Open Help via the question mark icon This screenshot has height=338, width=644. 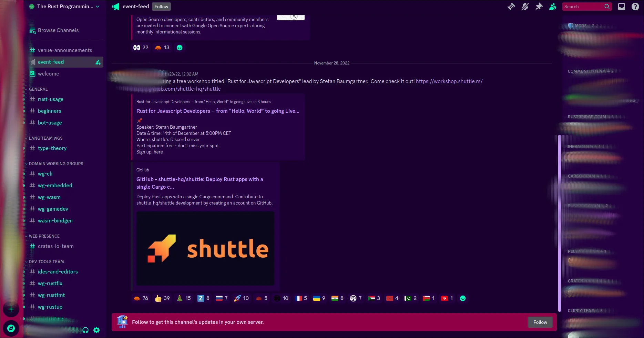pyautogui.click(x=635, y=7)
